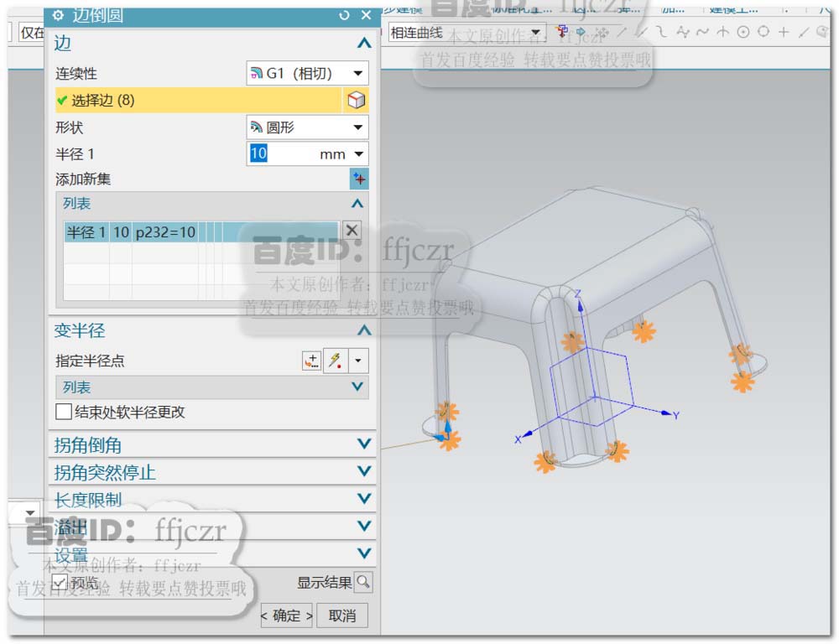Image resolution: width=839 pixels, height=644 pixels.
Task: Expand the 设置 section
Action: point(364,553)
